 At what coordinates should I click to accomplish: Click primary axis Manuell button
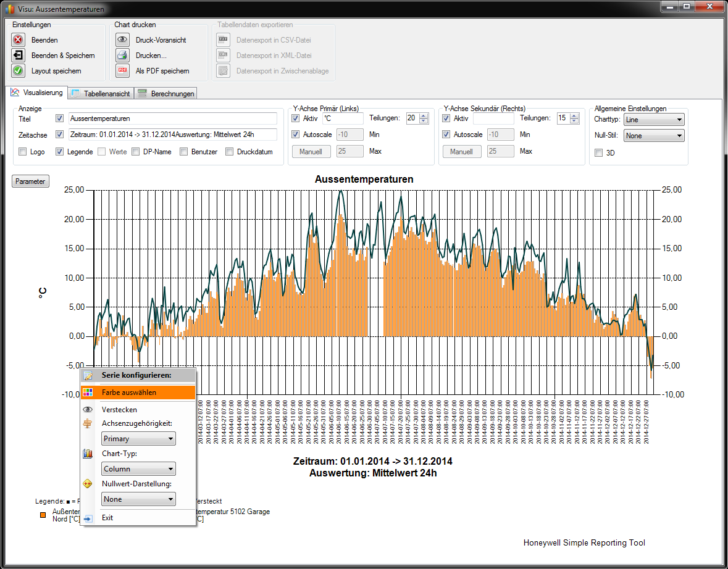click(x=311, y=151)
